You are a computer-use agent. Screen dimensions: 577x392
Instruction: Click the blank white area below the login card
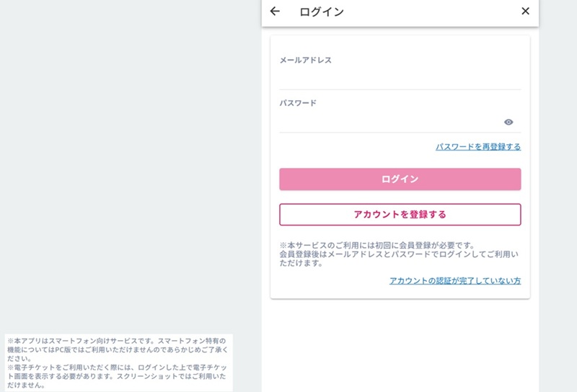400,346
